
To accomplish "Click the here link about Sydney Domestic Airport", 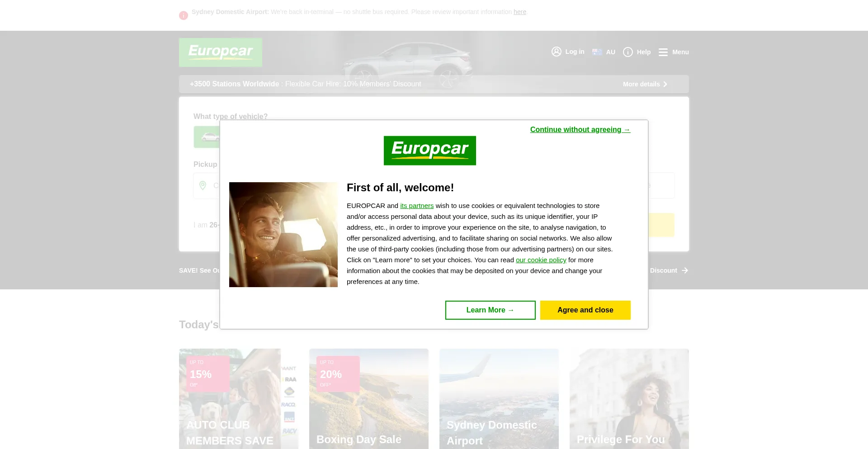I will 520,12.
